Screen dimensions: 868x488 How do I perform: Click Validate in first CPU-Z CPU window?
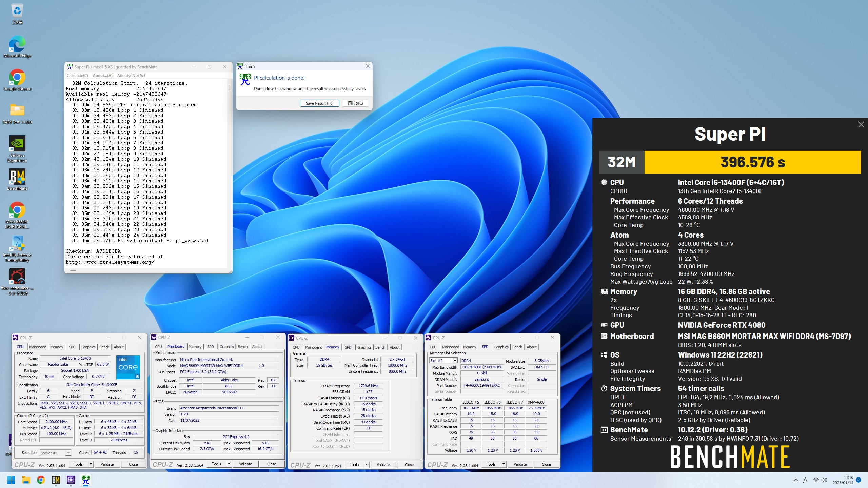pos(107,464)
